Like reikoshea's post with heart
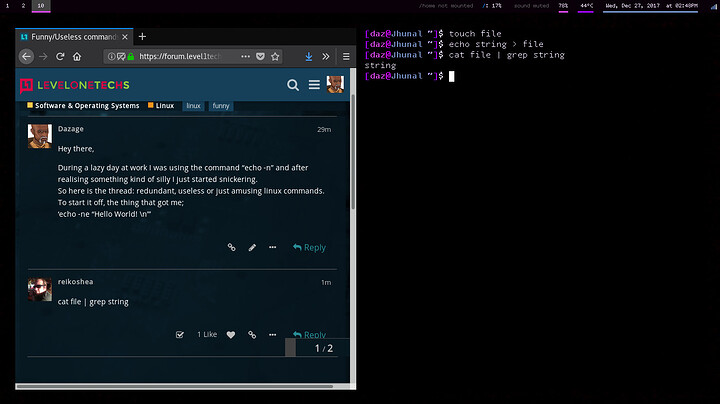Screen dimensions: 720x404 click(x=231, y=335)
